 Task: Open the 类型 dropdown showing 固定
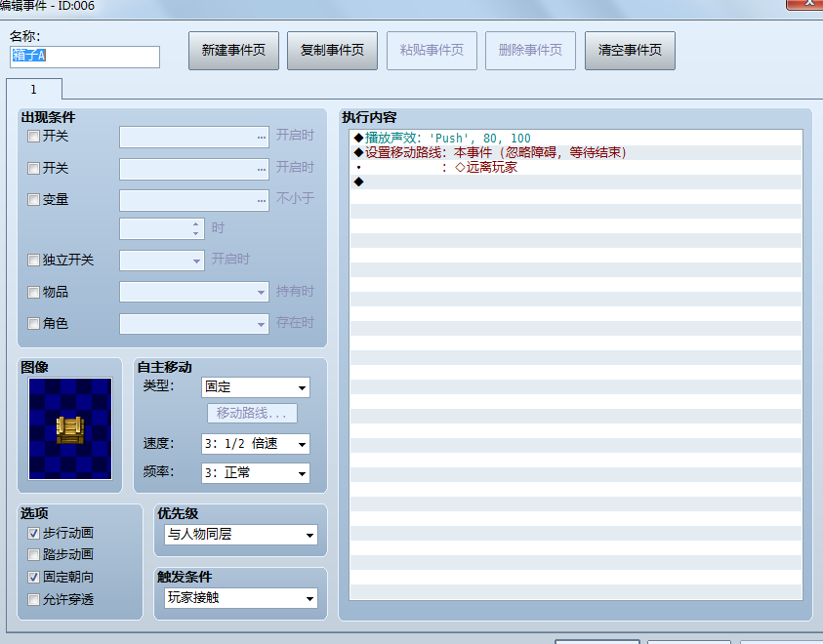tap(256, 387)
